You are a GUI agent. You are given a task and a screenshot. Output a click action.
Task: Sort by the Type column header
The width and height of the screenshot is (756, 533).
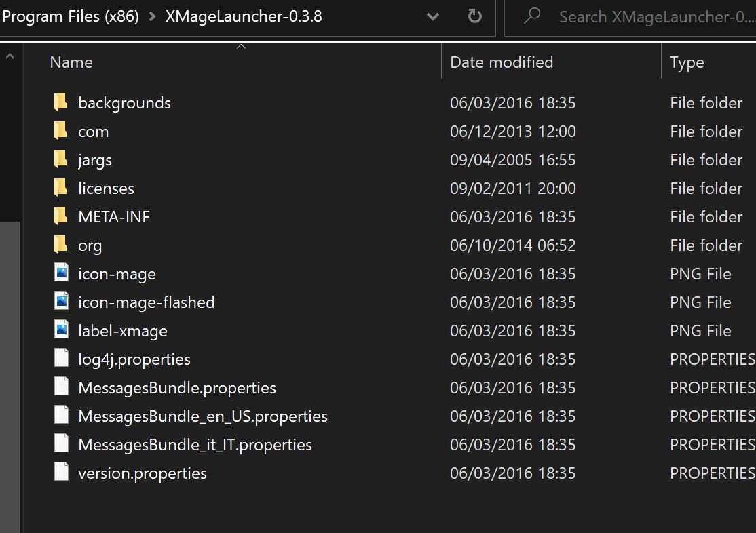tap(687, 62)
